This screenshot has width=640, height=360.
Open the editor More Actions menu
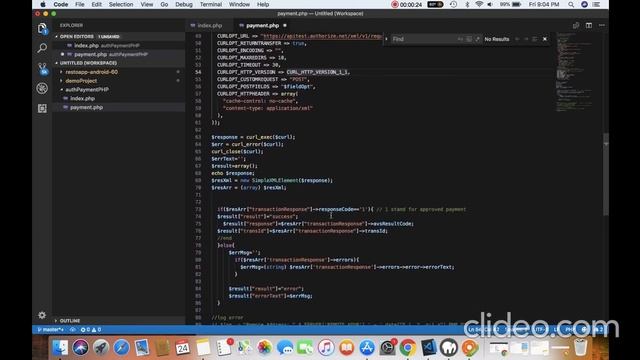coord(602,25)
